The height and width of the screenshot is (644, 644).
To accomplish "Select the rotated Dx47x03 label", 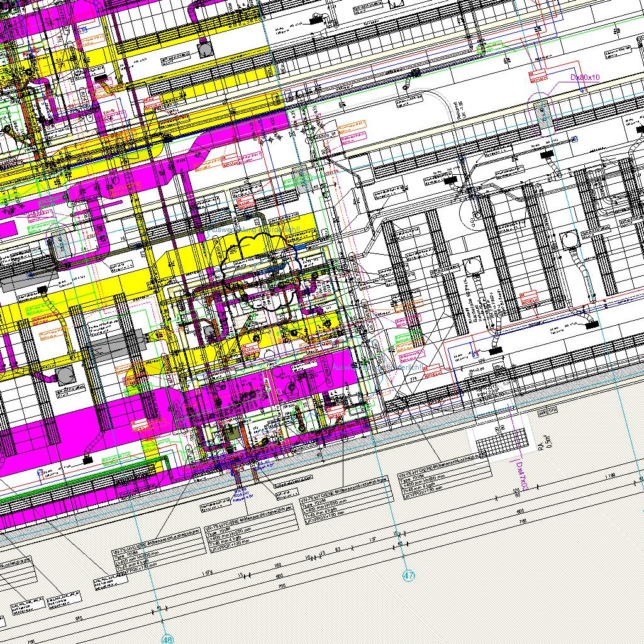I will coord(519,476).
